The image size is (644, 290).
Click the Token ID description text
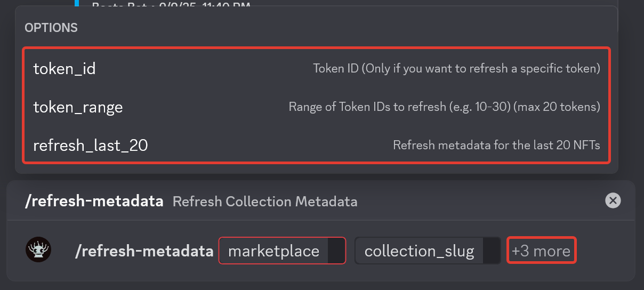click(456, 69)
